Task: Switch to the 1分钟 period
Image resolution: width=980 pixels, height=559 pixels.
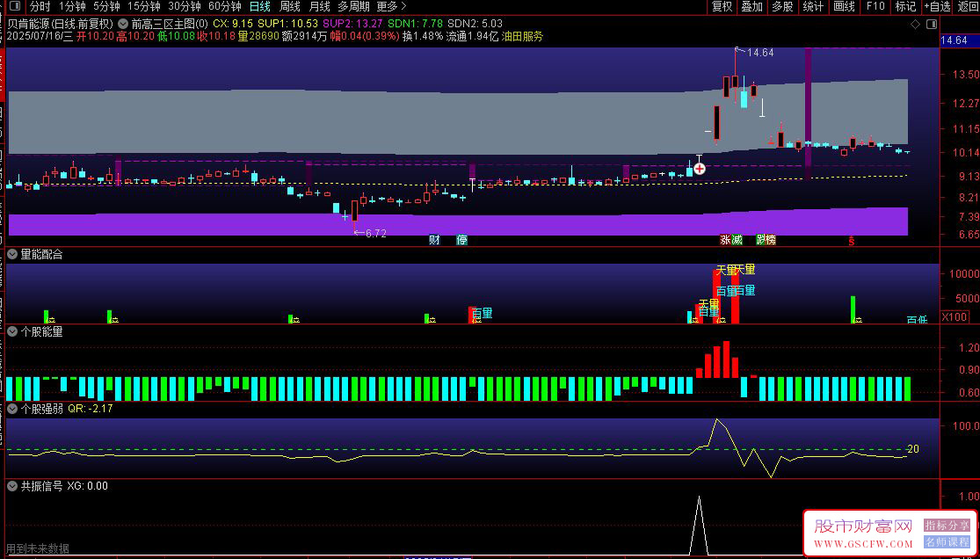Action: [72, 7]
